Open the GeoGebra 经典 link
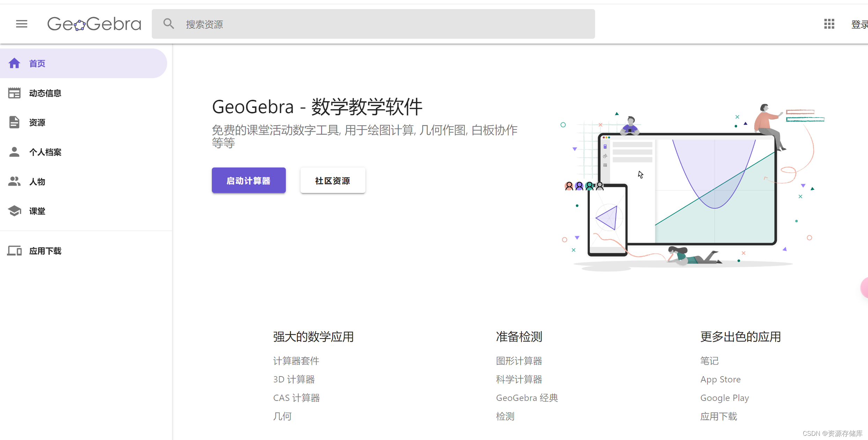The image size is (868, 440). pyautogui.click(x=527, y=398)
